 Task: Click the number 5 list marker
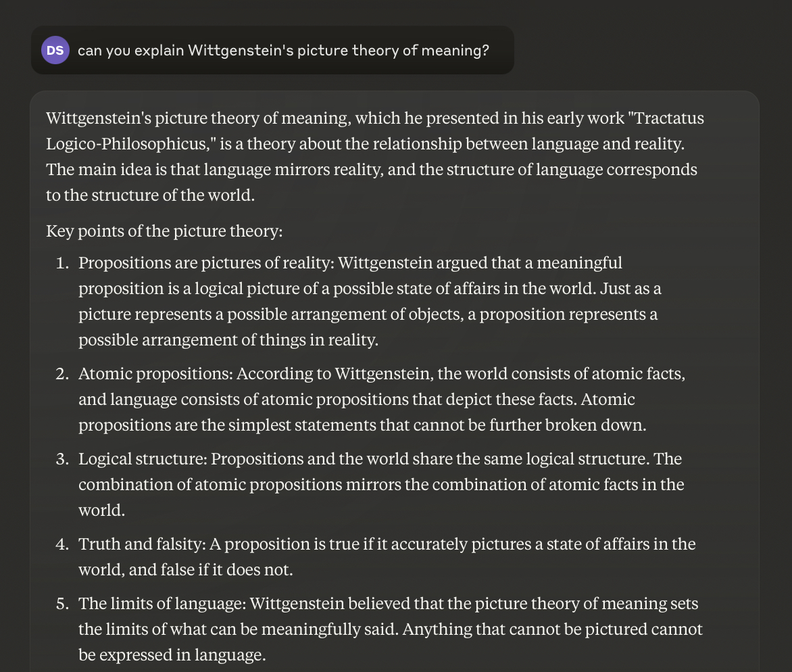[x=62, y=604]
